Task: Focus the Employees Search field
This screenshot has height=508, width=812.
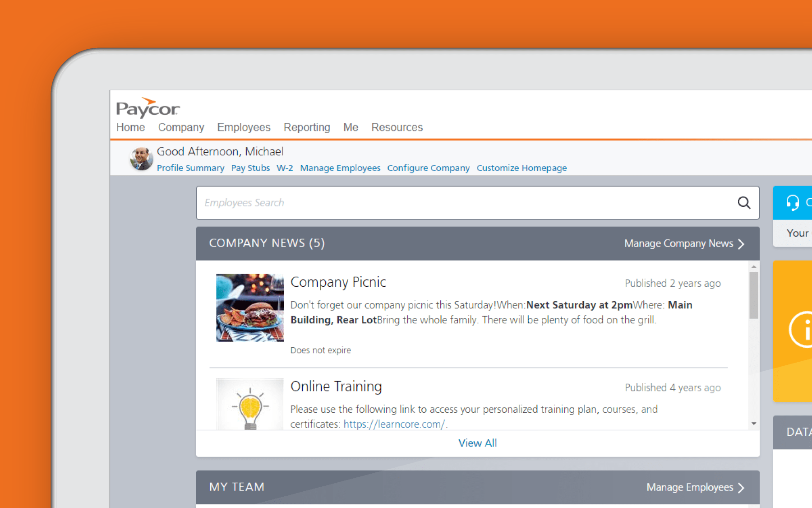Action: [x=477, y=203]
